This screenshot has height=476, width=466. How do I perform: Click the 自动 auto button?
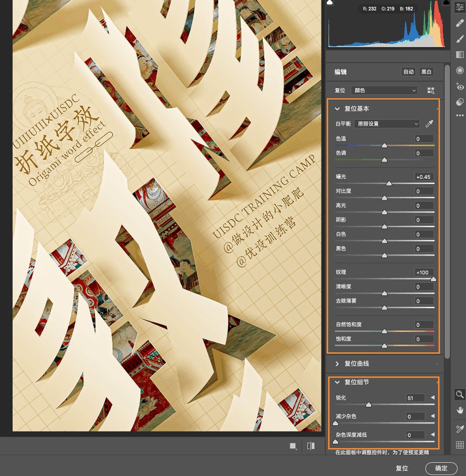[x=408, y=72]
